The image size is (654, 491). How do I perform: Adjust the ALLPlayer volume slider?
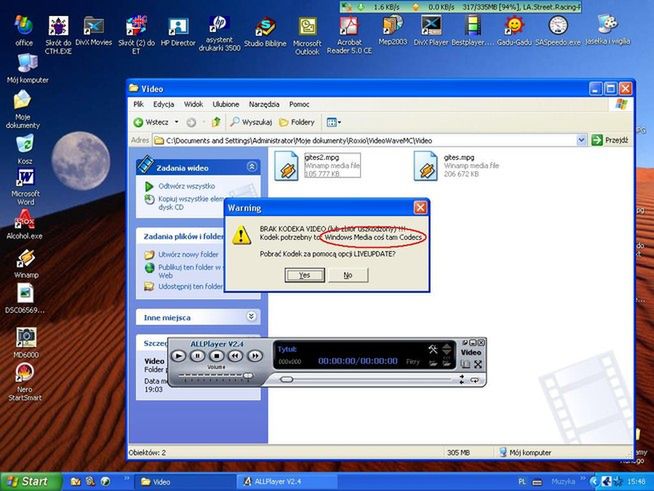coord(248,376)
